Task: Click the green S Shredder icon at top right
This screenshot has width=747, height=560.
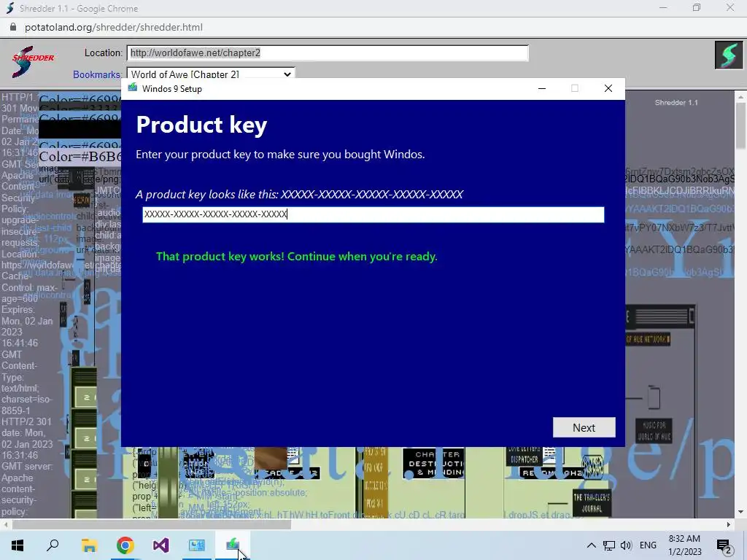Action: coord(729,55)
